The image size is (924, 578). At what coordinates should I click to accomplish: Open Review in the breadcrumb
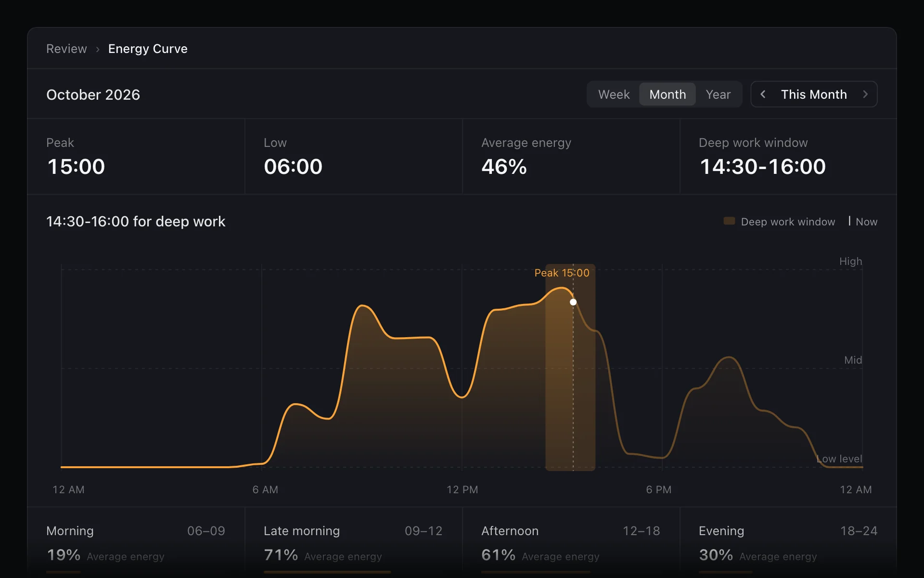tap(66, 49)
